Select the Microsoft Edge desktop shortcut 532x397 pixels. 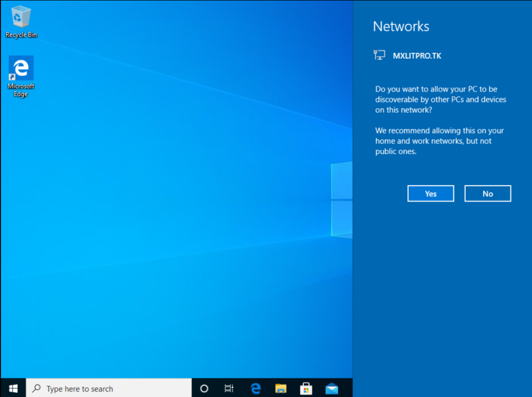[21, 68]
